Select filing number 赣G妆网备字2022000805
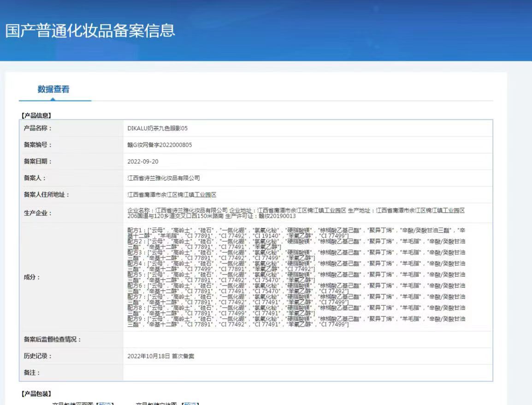 click(x=160, y=145)
